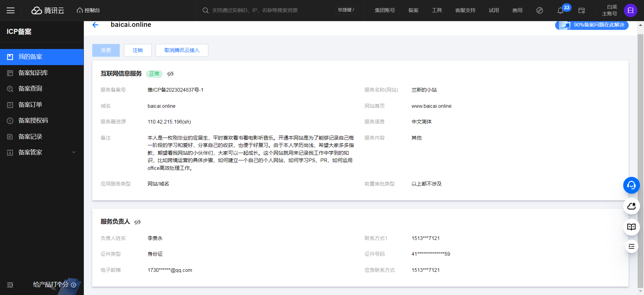Viewport: 644px width, 295px height.
Task: Click the 备案授权码 circular icon
Action: (x=10, y=121)
